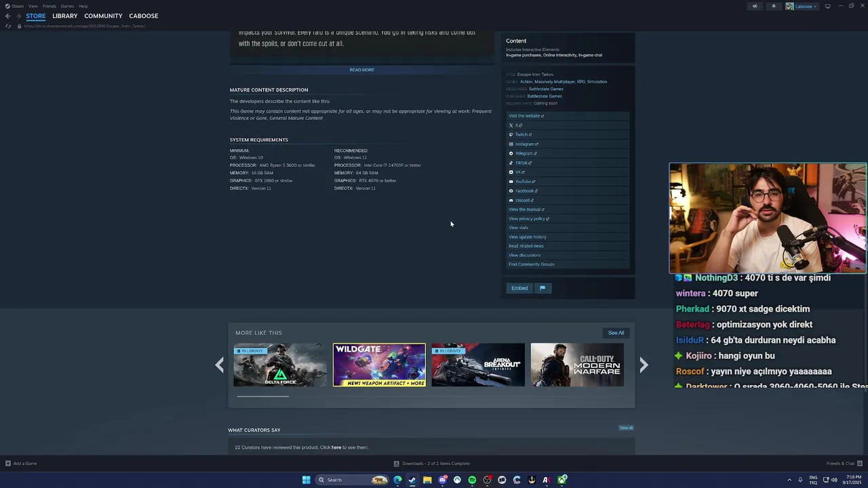Switch to the STORE tab
868x488 pixels.
36,16
